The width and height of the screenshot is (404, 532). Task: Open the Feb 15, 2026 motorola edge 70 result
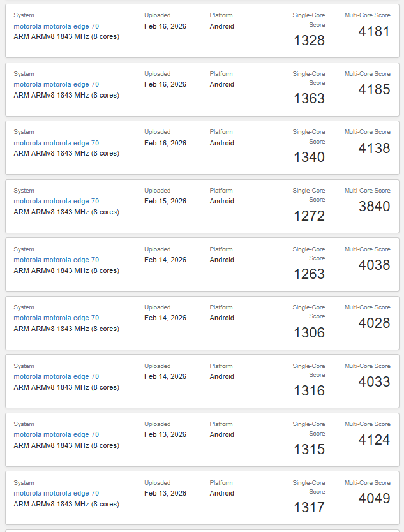[56, 202]
